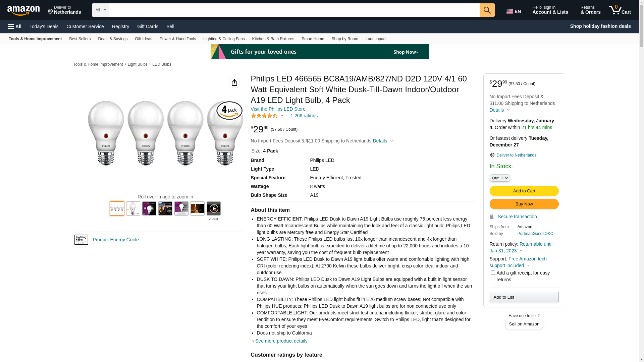Select the first product image thumbnail
Image resolution: width=644 pixels, height=362 pixels.
click(117, 208)
